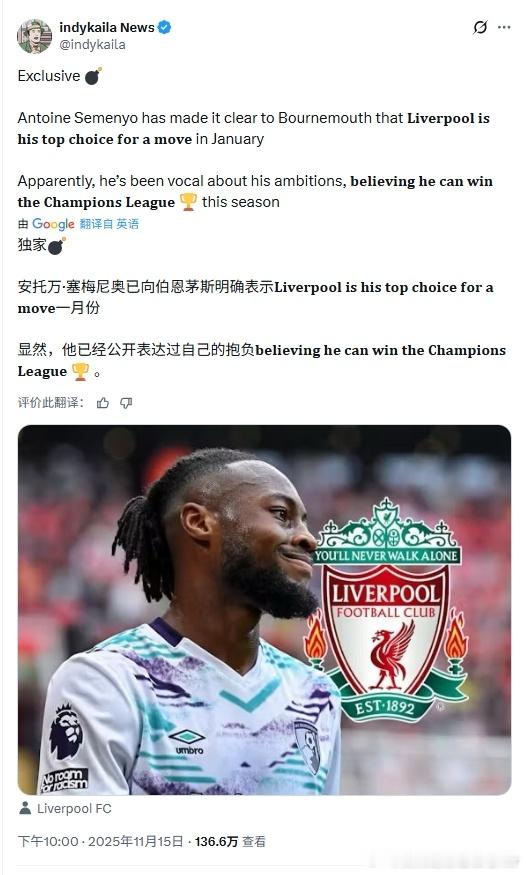Click the 翻译自 英语 link
This screenshot has width=526, height=875.
click(109, 224)
